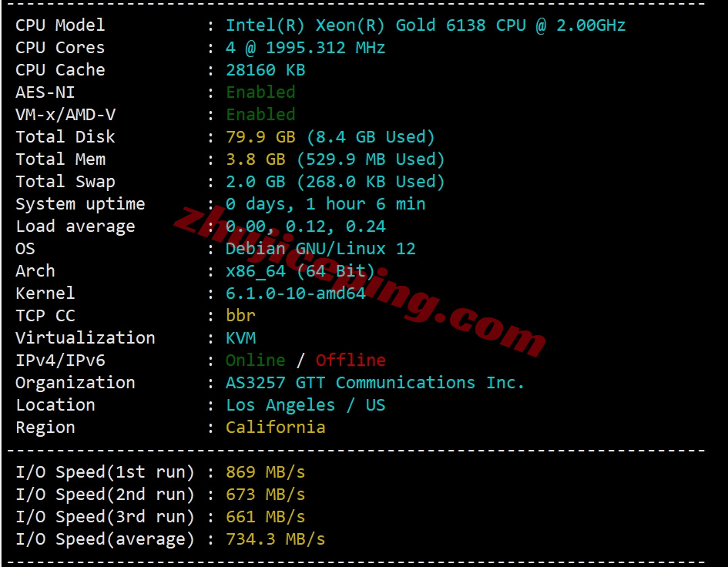Click the Total Swap value 2.0 GB
728x567 pixels.
click(255, 182)
